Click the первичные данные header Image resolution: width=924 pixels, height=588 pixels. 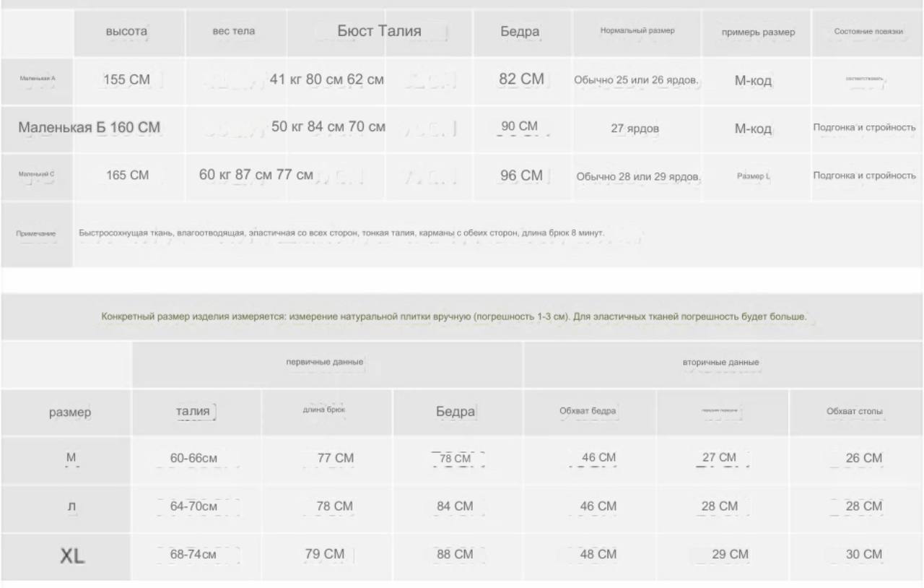pyautogui.click(x=325, y=362)
